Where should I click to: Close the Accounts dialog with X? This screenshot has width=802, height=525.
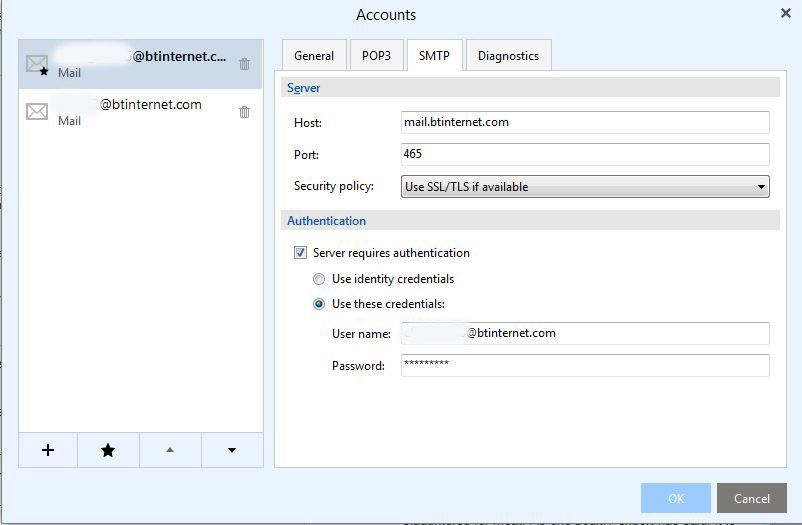tap(786, 13)
